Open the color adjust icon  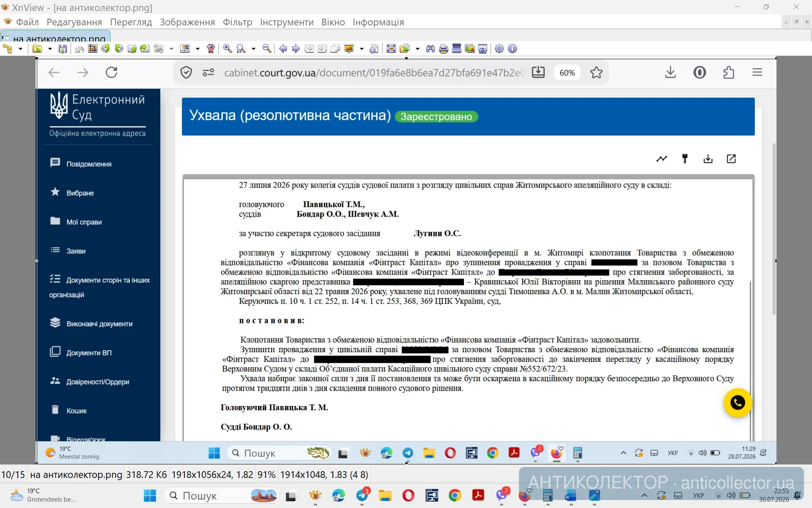[x=185, y=49]
